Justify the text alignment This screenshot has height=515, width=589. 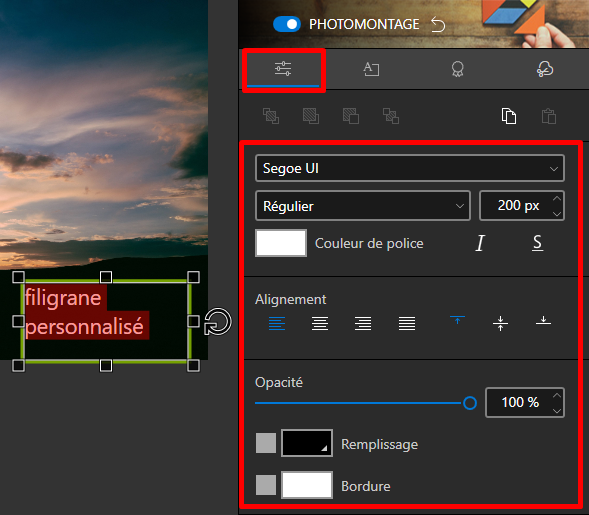(407, 323)
